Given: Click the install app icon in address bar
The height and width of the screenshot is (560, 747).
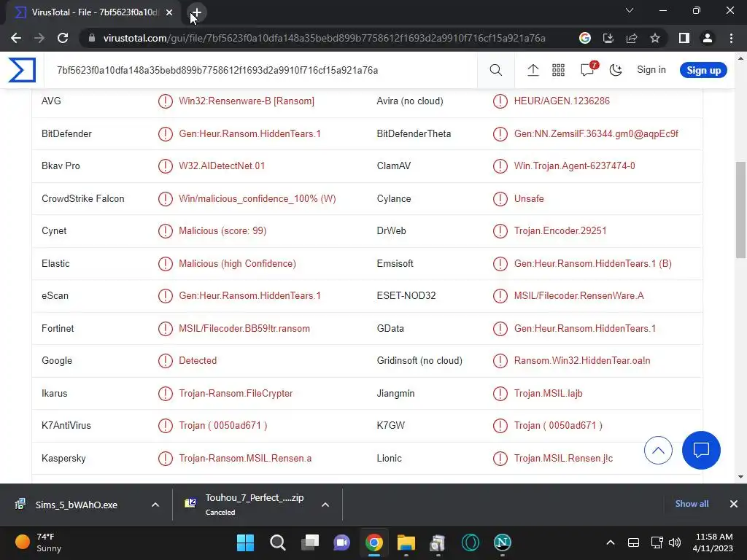Looking at the screenshot, I should click(x=608, y=38).
